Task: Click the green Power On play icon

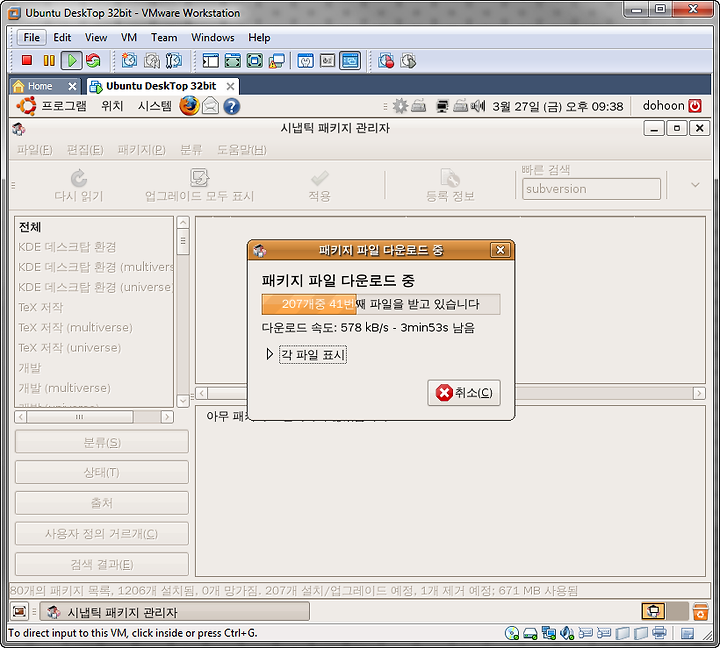Action: (72, 61)
